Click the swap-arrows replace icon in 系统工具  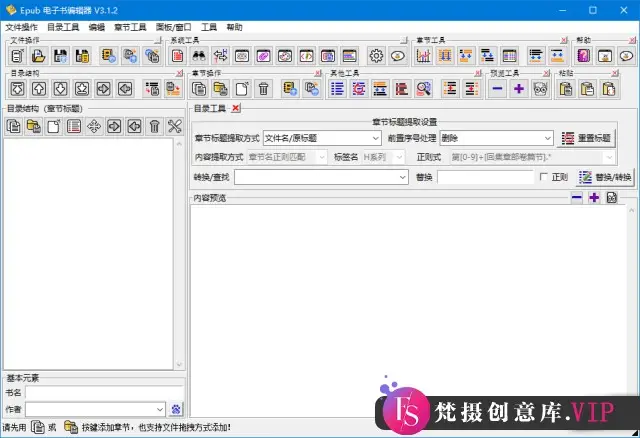click(220, 56)
